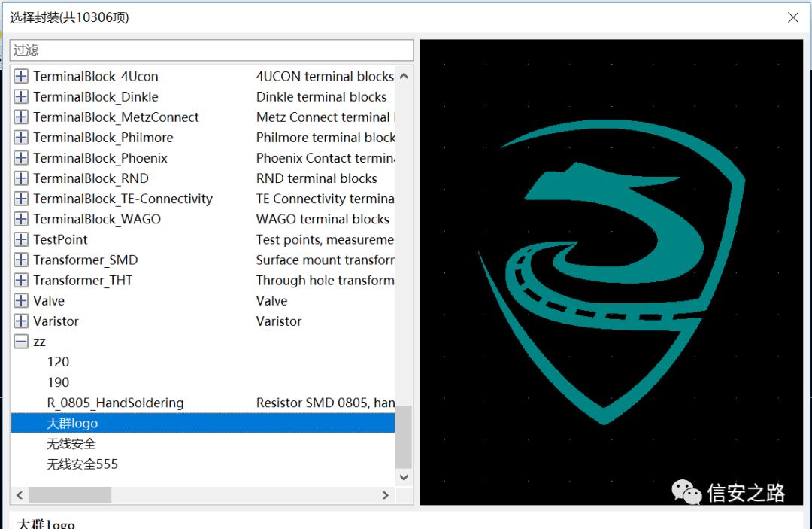Expand the TerminalBlock_TE-Connectivity library

pyautogui.click(x=21, y=199)
